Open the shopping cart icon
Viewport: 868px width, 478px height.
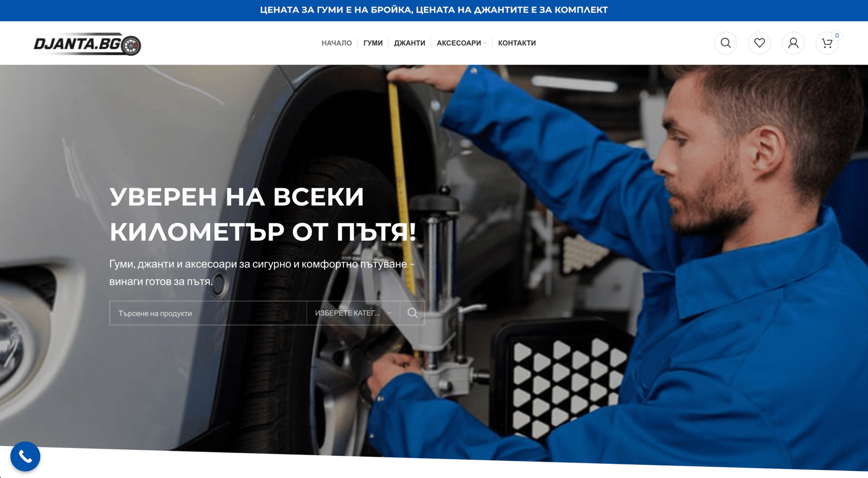[827, 43]
